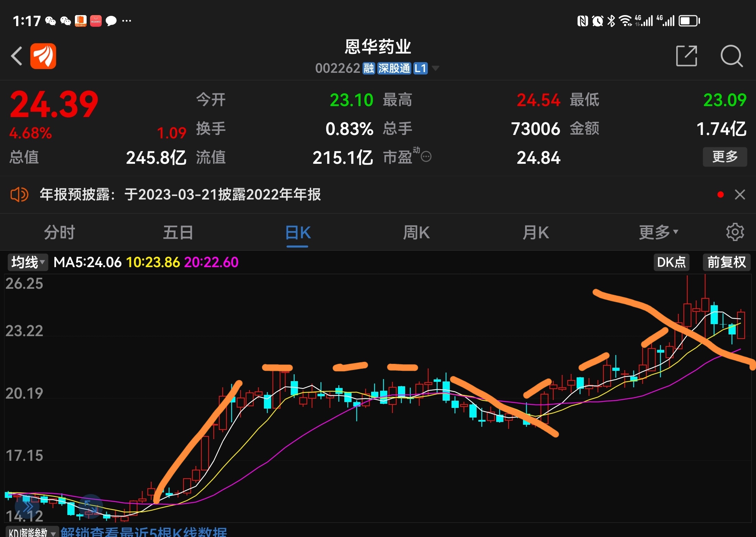756x537 pixels.
Task: Tap the high value 24.54
Action: pyautogui.click(x=538, y=100)
